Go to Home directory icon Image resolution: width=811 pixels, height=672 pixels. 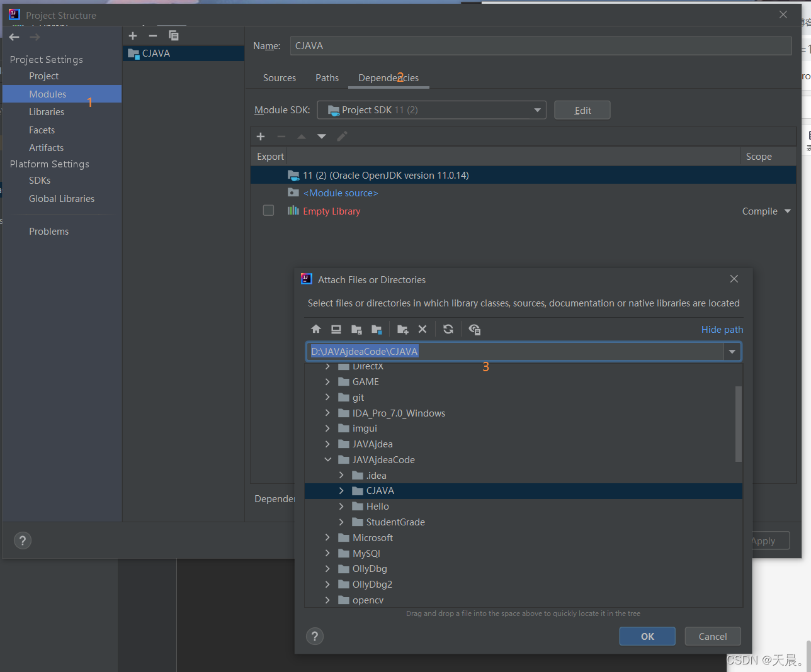click(316, 329)
